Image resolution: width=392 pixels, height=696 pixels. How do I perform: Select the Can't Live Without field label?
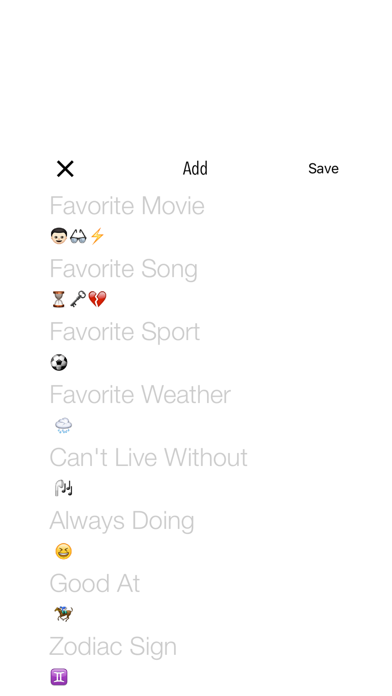148,458
